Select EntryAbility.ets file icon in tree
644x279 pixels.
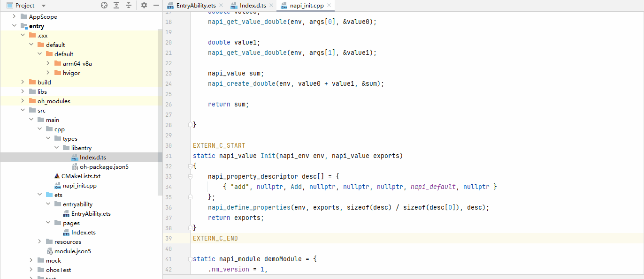click(66, 214)
